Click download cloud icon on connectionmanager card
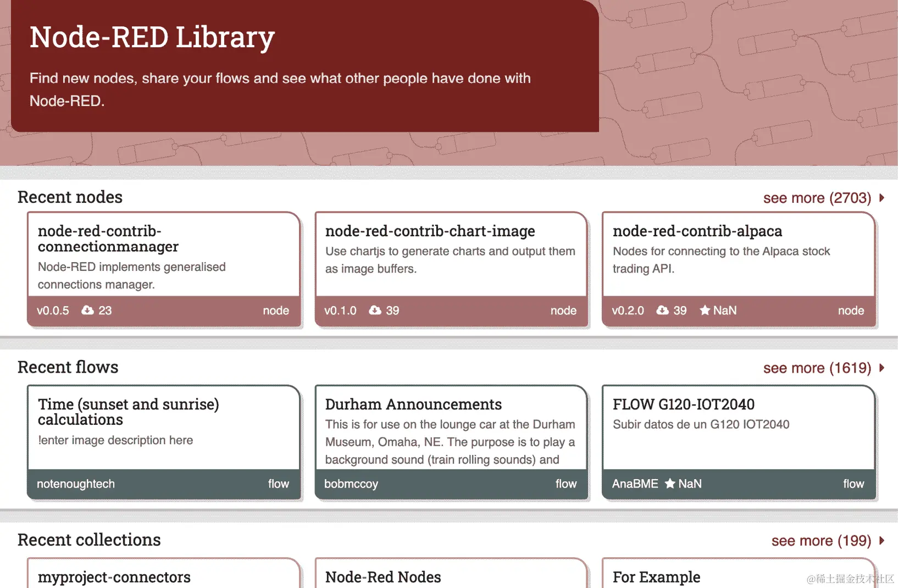This screenshot has width=898, height=588. [x=87, y=310]
